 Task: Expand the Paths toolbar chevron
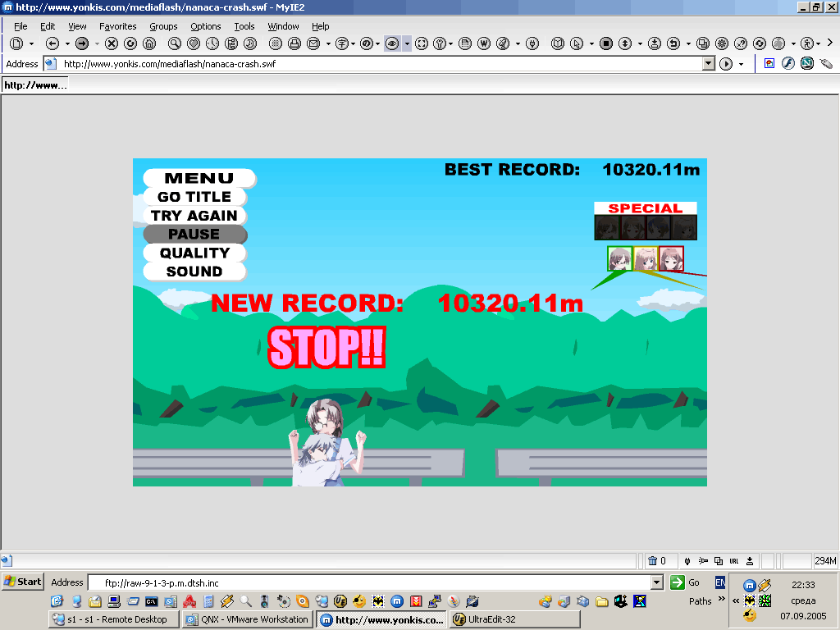tap(721, 598)
